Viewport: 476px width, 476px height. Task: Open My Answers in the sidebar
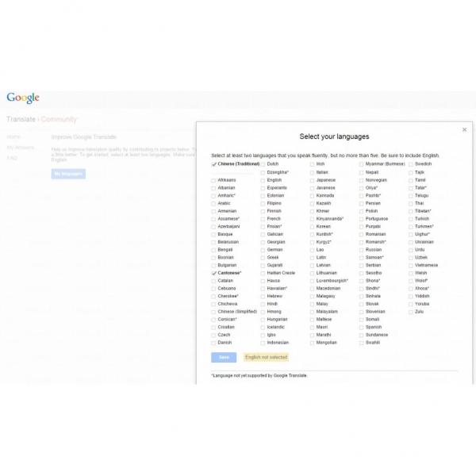click(21, 148)
